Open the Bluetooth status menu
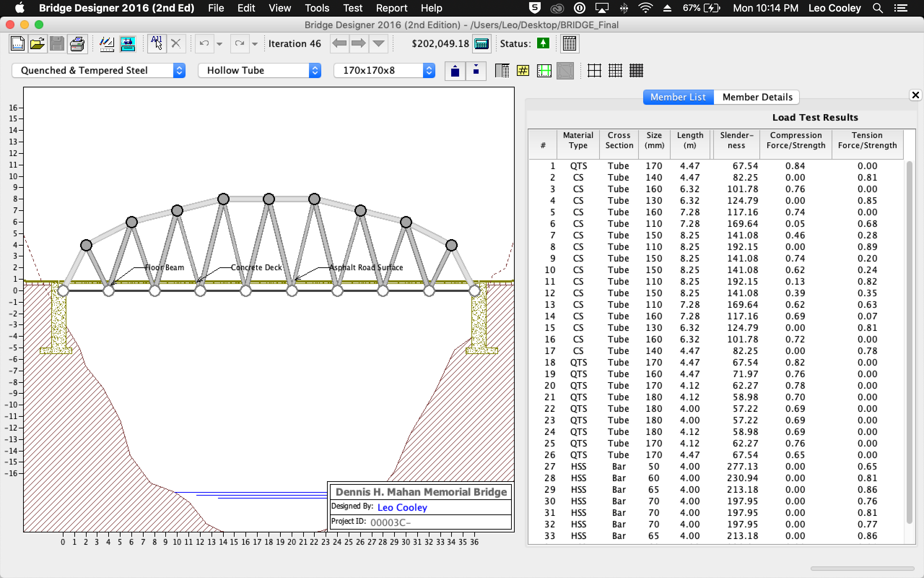This screenshot has width=924, height=578. coord(624,8)
